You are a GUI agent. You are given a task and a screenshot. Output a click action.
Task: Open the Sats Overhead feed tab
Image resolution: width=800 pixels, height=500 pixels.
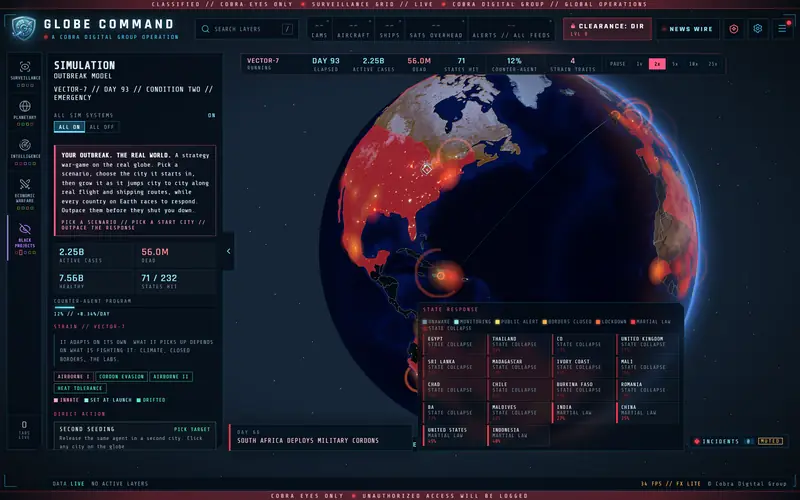coord(436,30)
